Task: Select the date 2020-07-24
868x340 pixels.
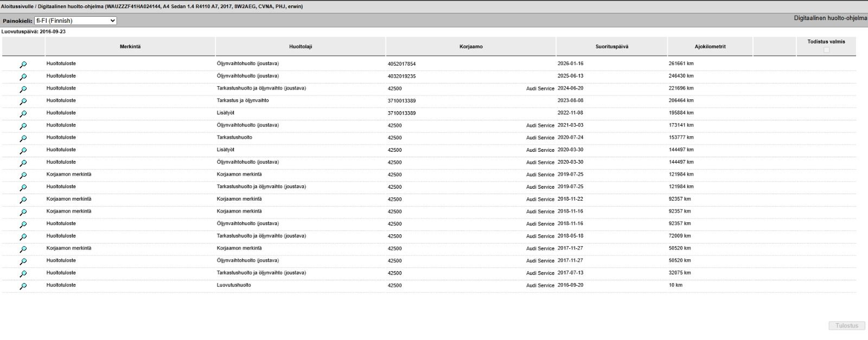Action: pyautogui.click(x=570, y=137)
